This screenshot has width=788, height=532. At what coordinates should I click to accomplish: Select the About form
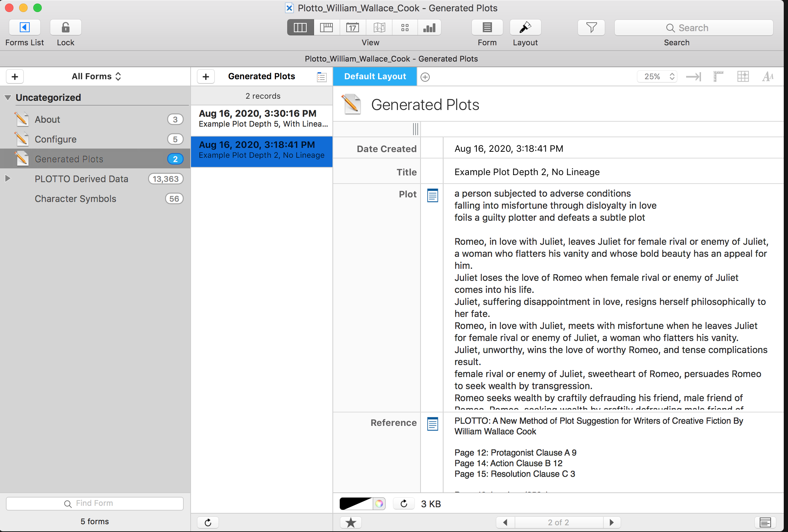[95, 120]
